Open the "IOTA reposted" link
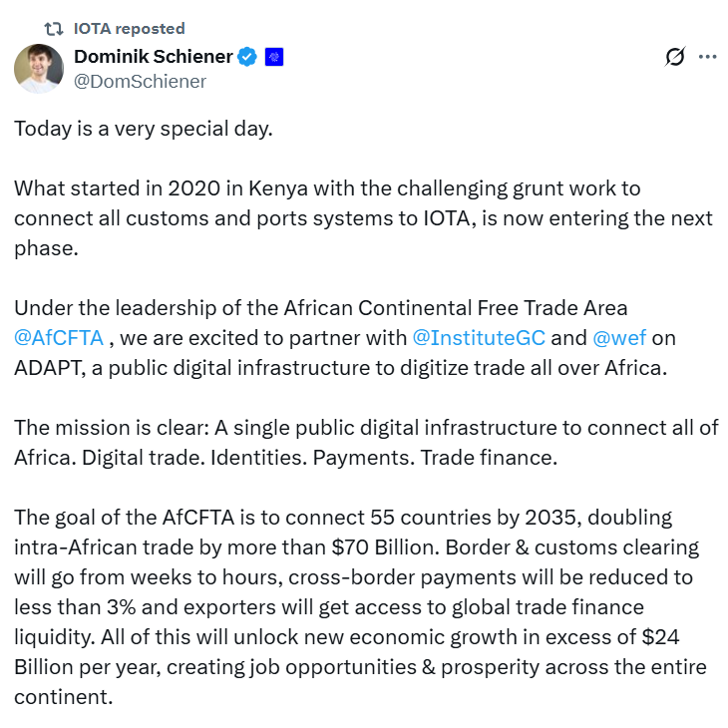Screen dimensions: 728x728 tap(129, 29)
